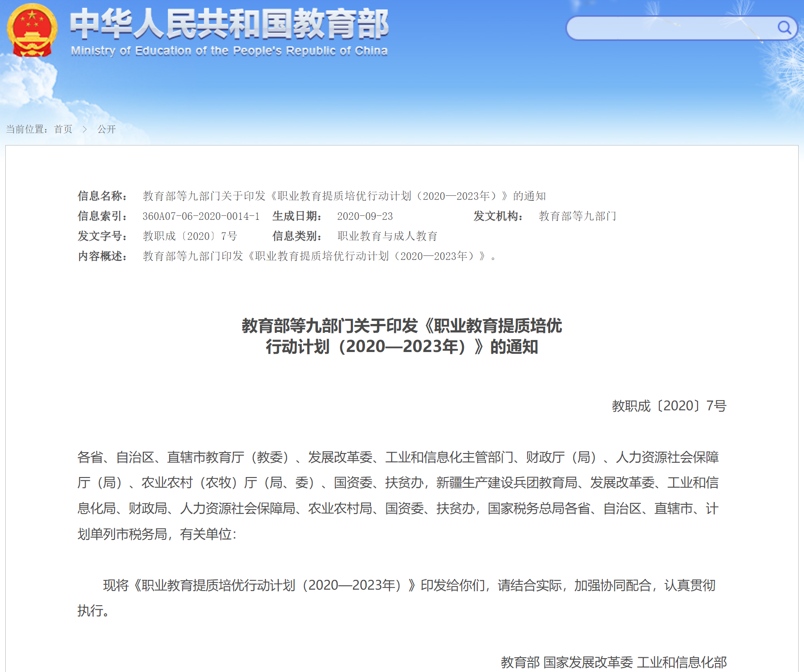Click the national emblem logo
The height and width of the screenshot is (672, 804).
pyautogui.click(x=32, y=30)
